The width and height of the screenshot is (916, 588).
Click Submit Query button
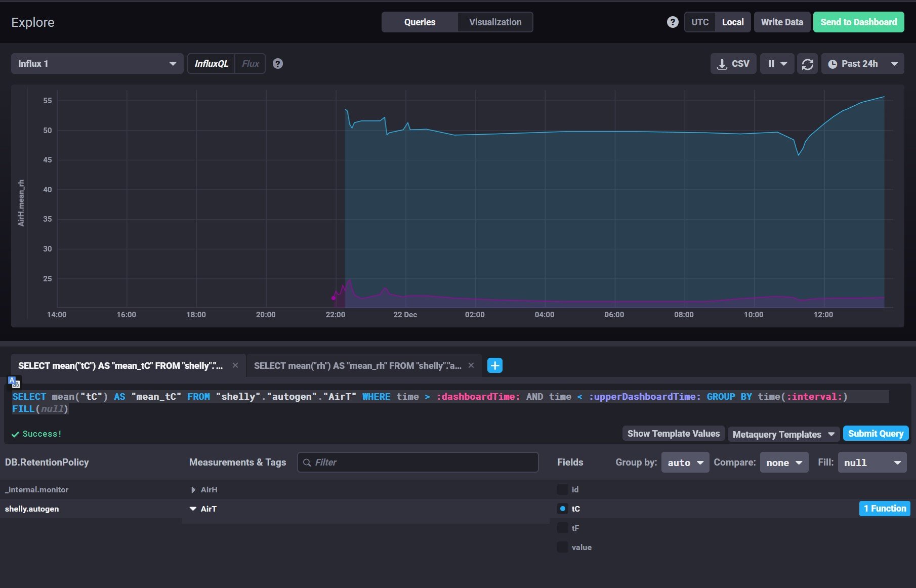point(876,434)
